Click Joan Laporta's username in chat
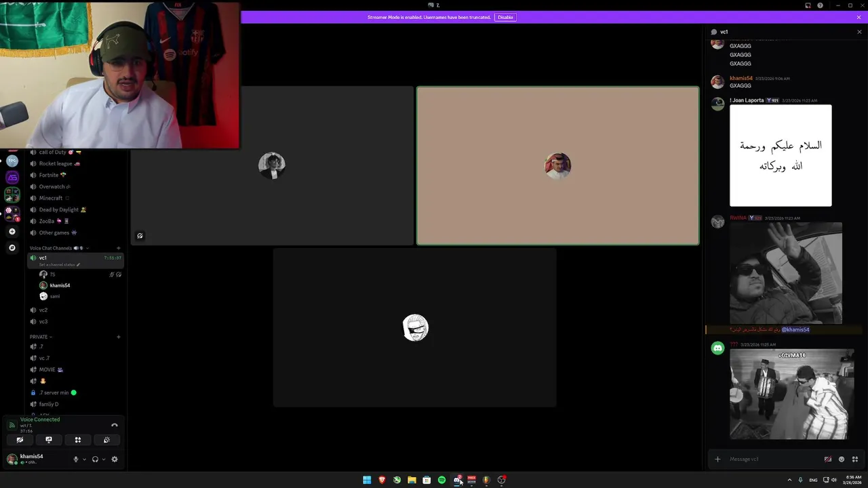 (747, 100)
